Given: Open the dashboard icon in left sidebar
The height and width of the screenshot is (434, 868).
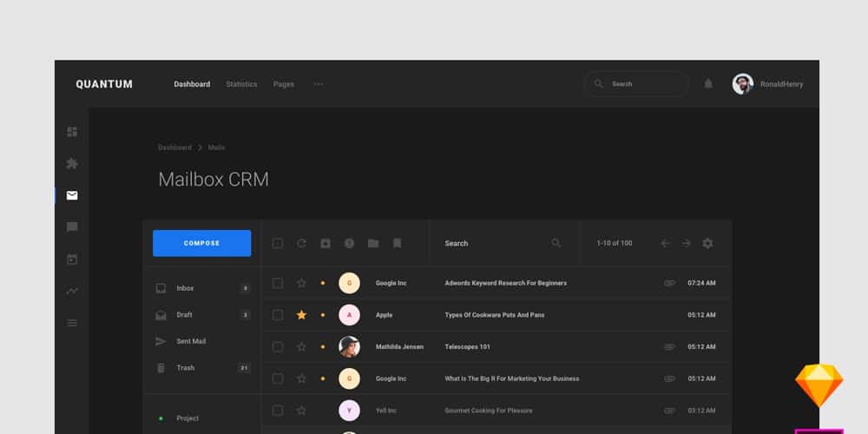Looking at the screenshot, I should 72,132.
